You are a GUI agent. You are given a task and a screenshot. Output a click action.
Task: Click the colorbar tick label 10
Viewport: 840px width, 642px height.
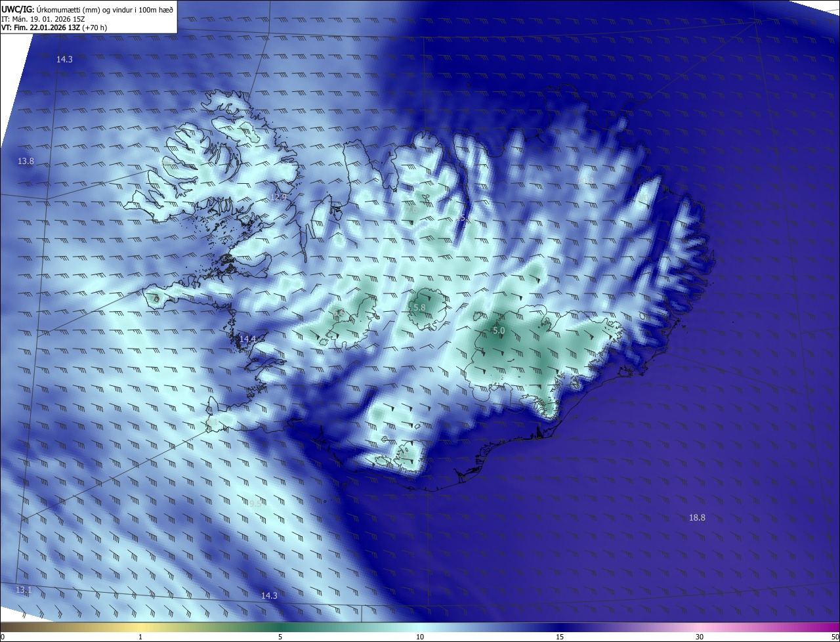click(x=420, y=637)
